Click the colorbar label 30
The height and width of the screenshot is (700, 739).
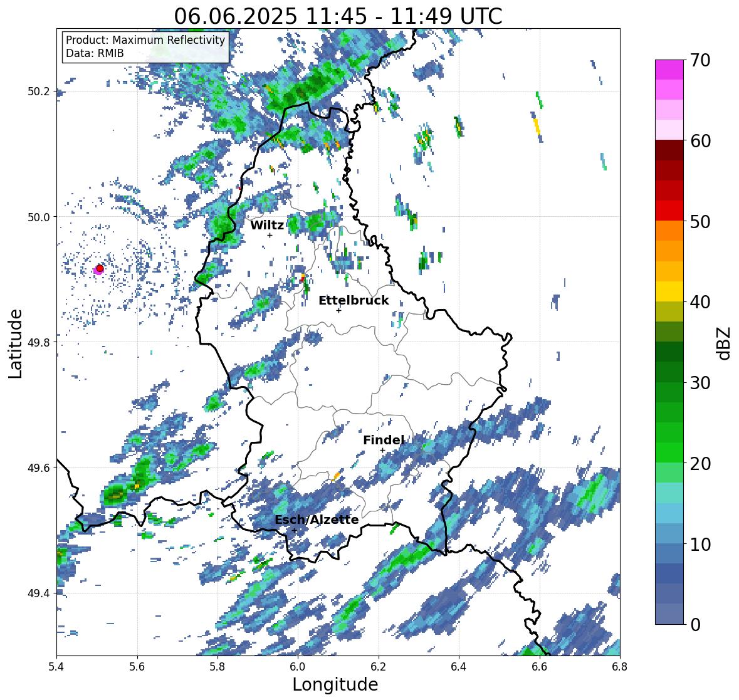click(700, 382)
